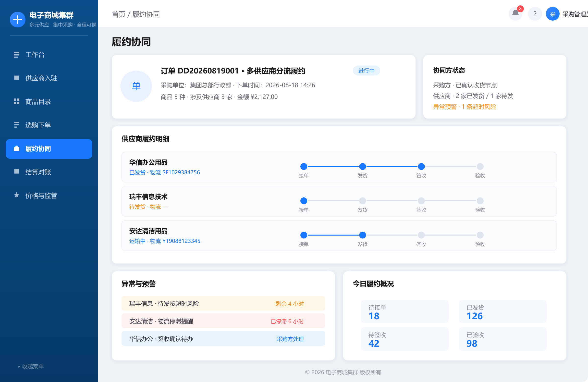Click the 工作台 sidebar icon
Image resolution: width=588 pixels, height=382 pixels.
17,55
